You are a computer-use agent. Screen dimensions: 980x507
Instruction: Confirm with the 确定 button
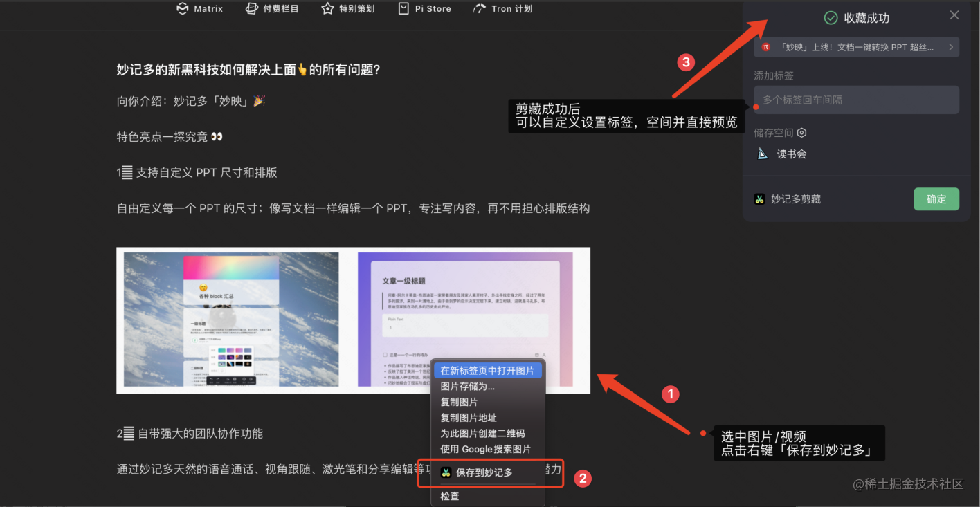tap(936, 199)
